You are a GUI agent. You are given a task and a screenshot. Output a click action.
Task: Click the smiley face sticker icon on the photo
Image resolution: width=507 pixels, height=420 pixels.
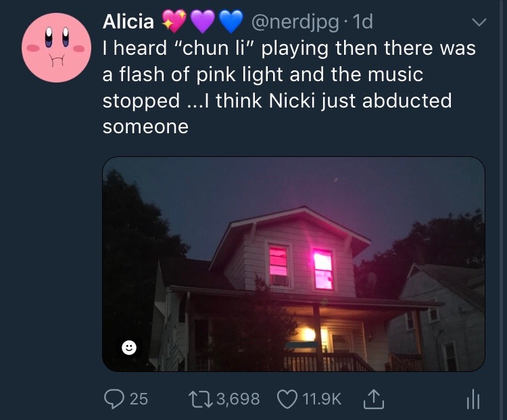click(x=129, y=348)
